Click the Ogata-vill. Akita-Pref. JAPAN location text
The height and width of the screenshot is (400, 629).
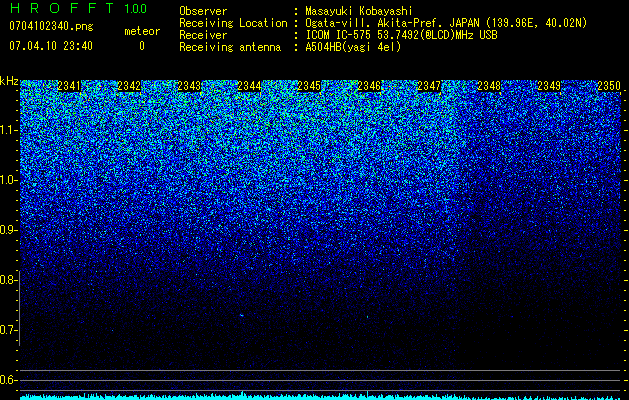446,23
